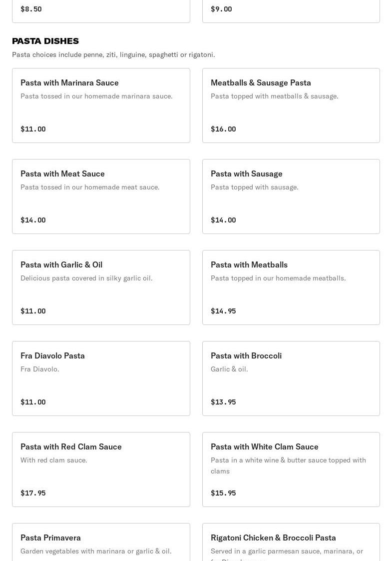Viewport: 392px width, 561px height.
Task: Click the item card priced $8.50
Action: point(101,10)
